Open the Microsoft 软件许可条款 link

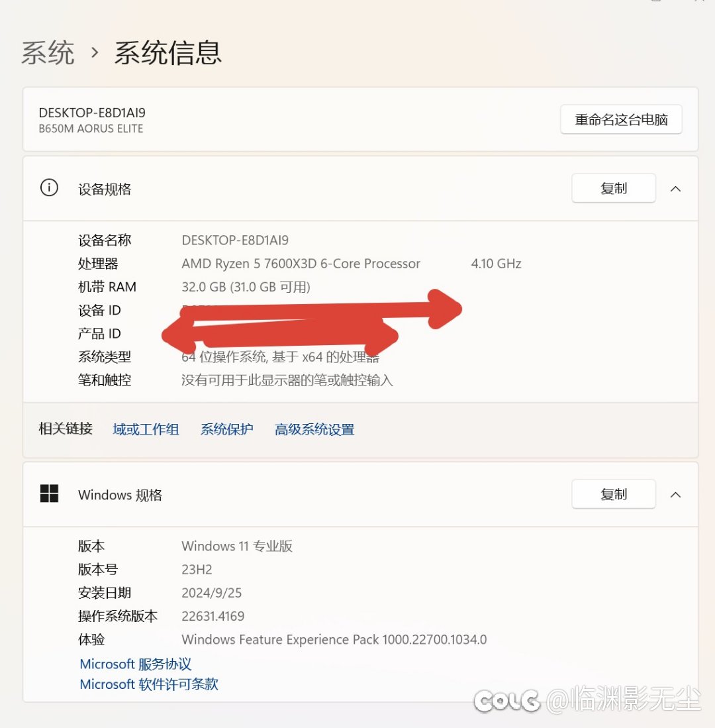(x=149, y=684)
